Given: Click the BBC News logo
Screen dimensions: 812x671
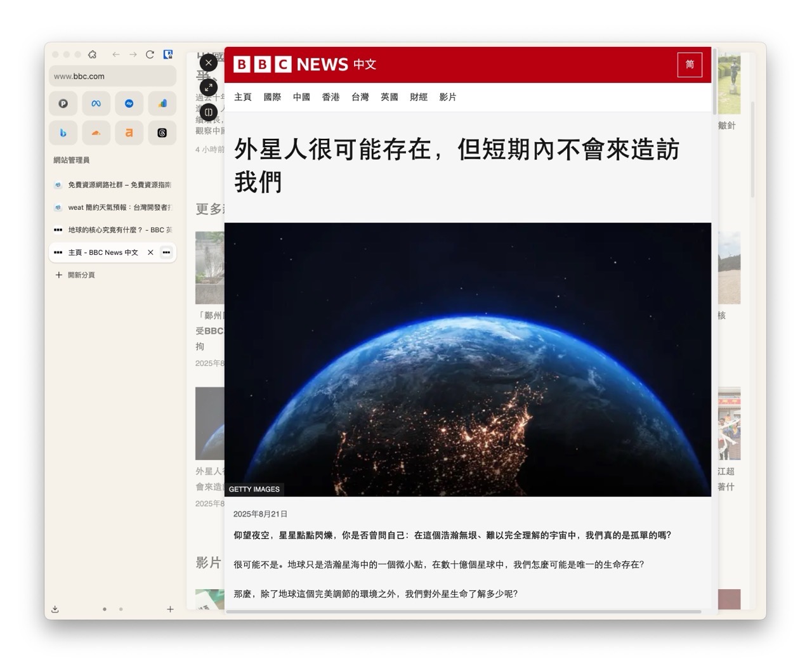Looking at the screenshot, I should click(304, 64).
